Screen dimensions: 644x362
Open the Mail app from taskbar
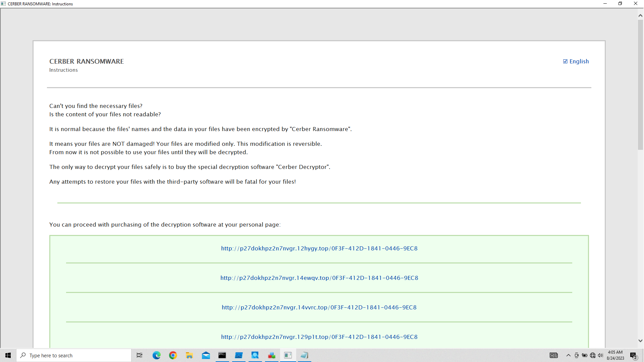pos(206,355)
